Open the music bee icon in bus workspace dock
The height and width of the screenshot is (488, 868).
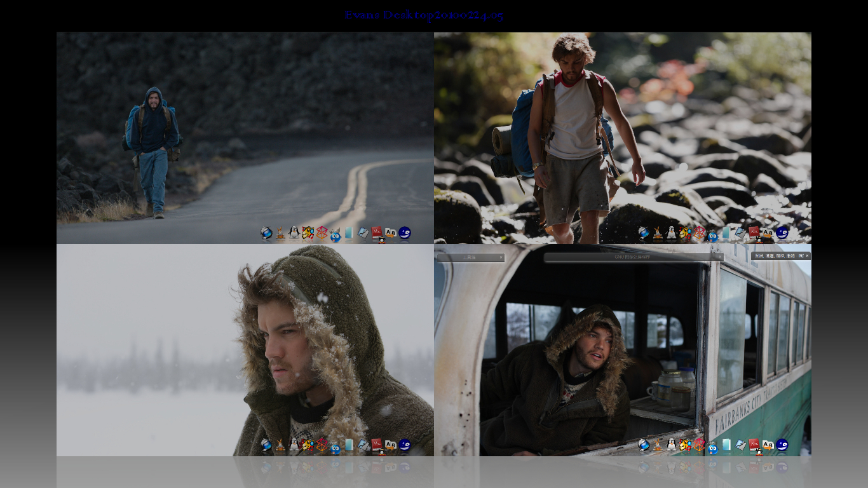coord(685,445)
